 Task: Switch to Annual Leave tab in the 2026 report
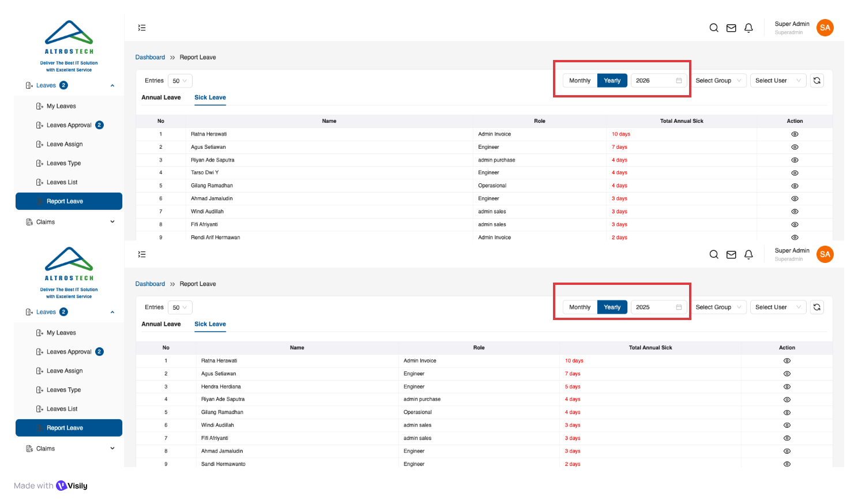161,97
